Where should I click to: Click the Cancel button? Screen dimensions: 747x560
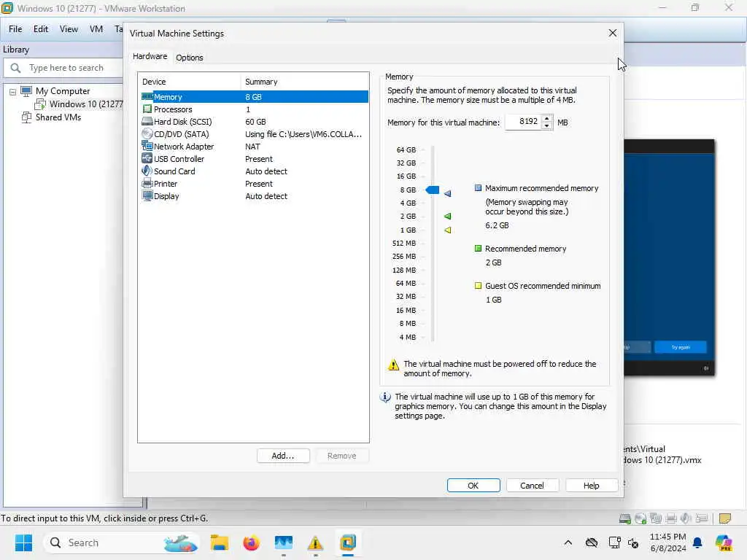(x=532, y=485)
